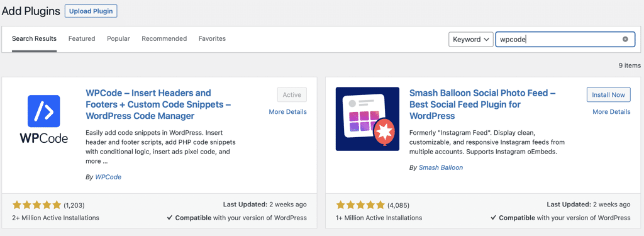Click the Smash Balloon star rating
This screenshot has width=644, height=236.
pos(361,205)
